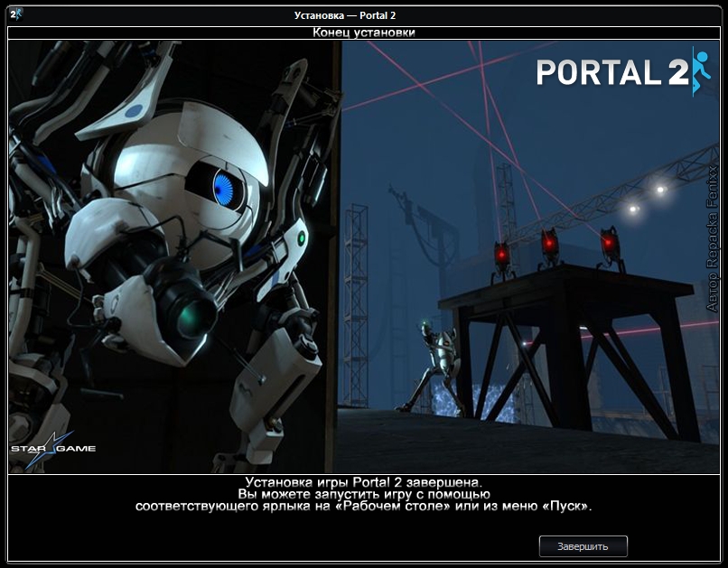Click the Atlas robot artwork on left
The height and width of the screenshot is (568, 728).
click(x=174, y=256)
